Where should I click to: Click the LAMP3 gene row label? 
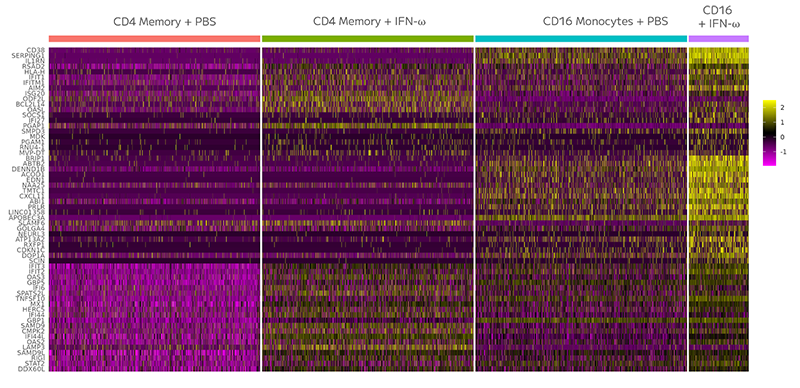(x=35, y=347)
